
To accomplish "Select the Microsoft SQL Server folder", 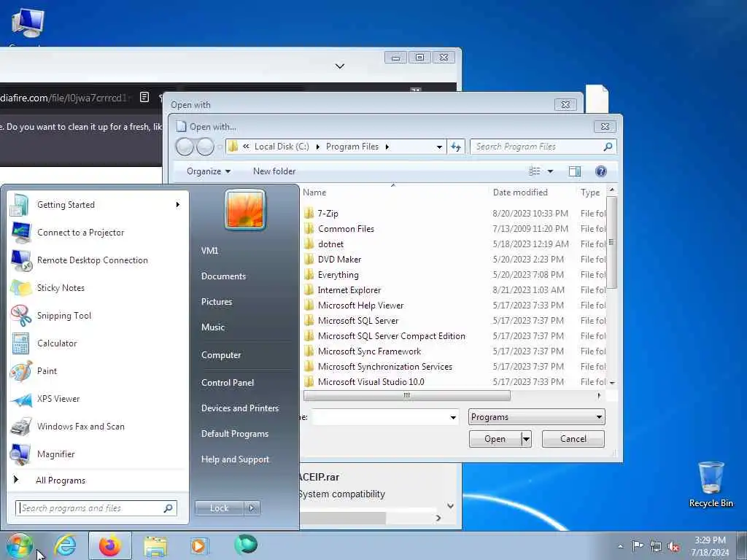I will [357, 321].
